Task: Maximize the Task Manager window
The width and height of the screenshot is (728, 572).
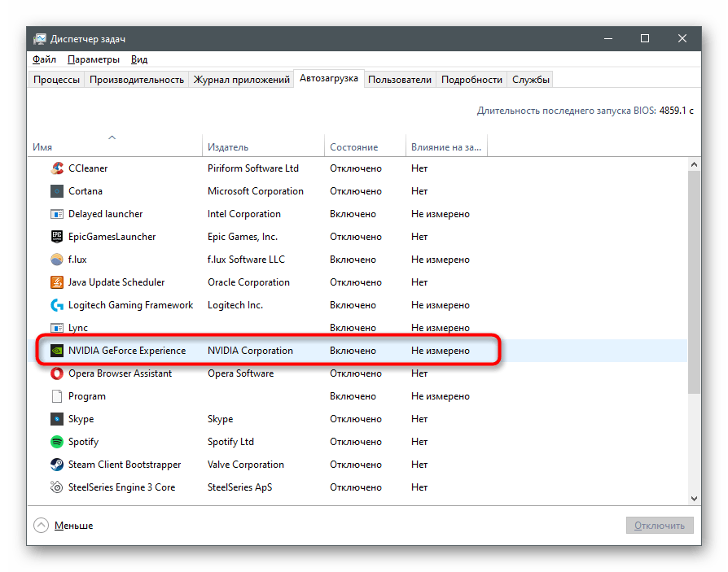Action: pyautogui.click(x=645, y=38)
